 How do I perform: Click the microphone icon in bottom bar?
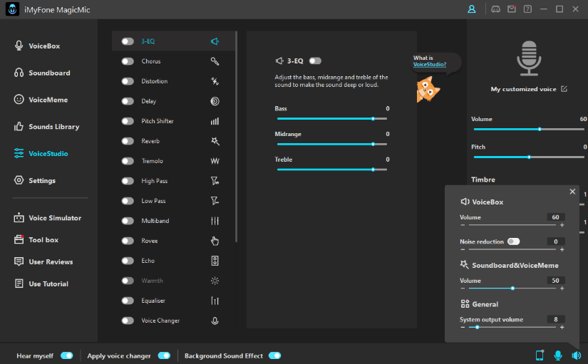point(557,355)
